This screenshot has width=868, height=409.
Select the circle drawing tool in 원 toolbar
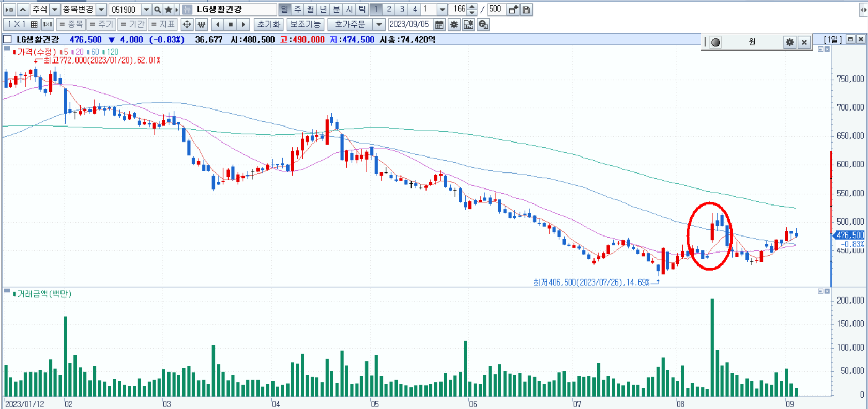715,42
